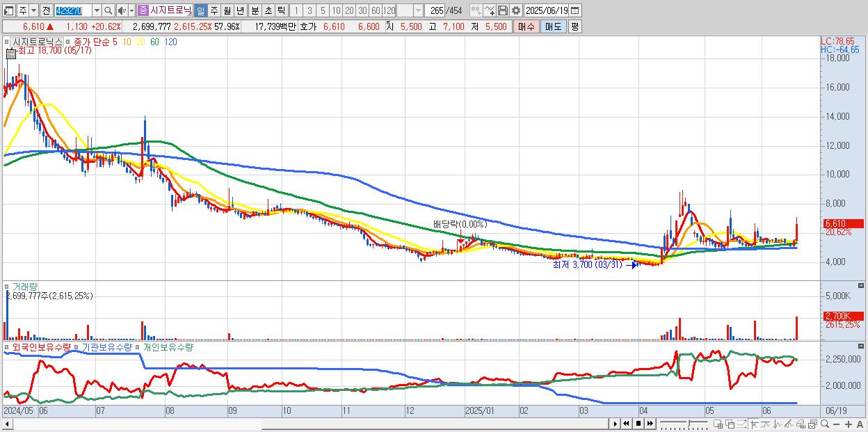This screenshot has width=868, height=432.
Task: Click the eraser with bars icon
Action: coord(801,424)
